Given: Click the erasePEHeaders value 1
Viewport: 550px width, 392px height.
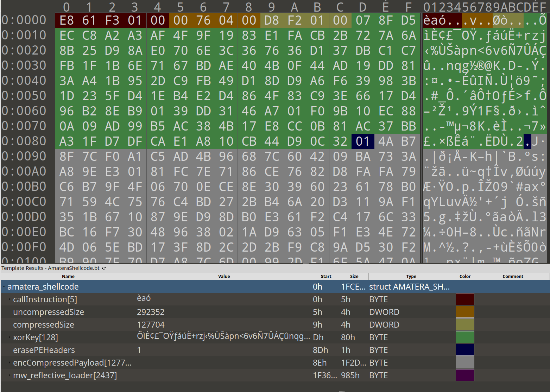Looking at the screenshot, I should [139, 350].
